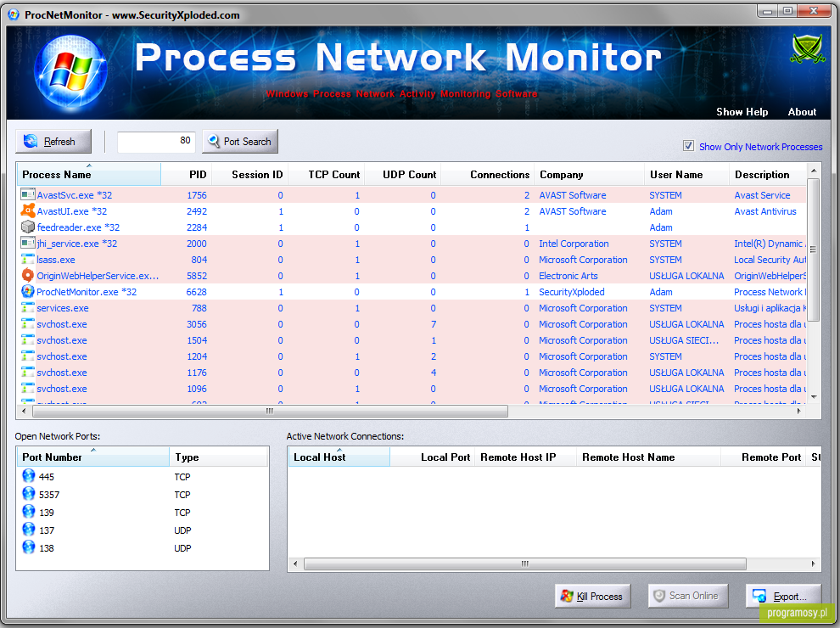Click globe icon for port 139
The height and width of the screenshot is (628, 840).
(x=29, y=512)
